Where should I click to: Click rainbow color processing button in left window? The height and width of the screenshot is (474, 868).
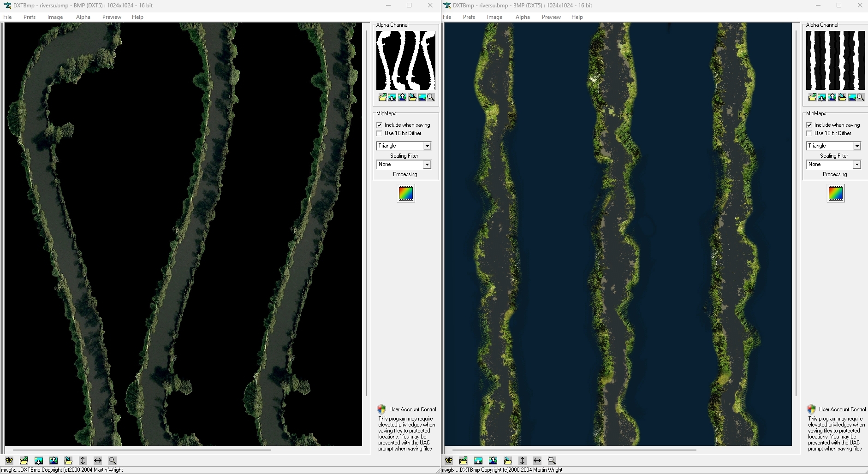pos(406,193)
